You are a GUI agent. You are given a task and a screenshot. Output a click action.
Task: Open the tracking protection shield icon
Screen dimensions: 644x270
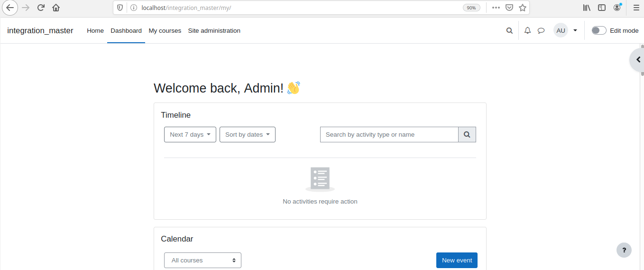[x=120, y=8]
